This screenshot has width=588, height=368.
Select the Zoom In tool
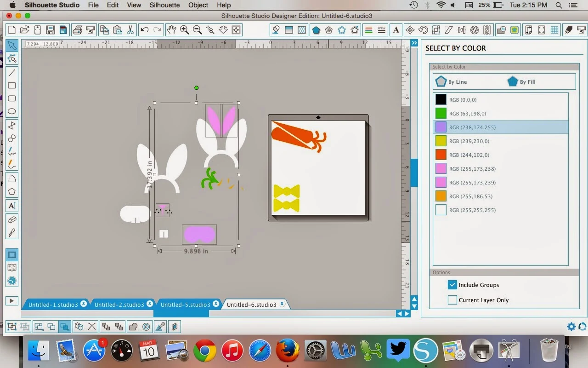tap(185, 29)
